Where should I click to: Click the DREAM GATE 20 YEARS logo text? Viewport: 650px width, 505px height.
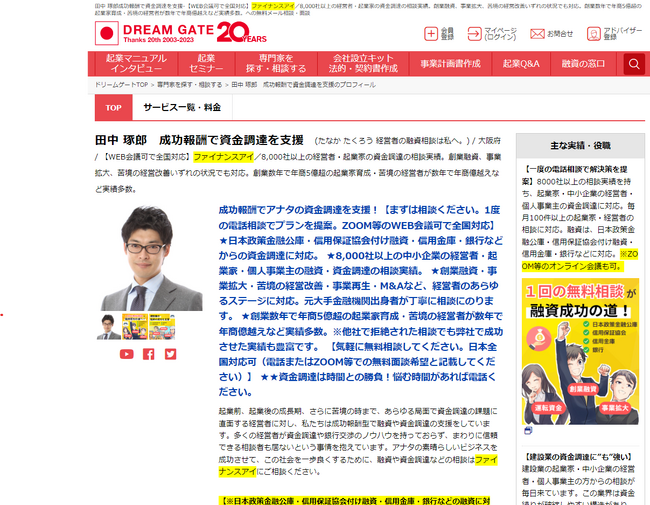[x=195, y=33]
